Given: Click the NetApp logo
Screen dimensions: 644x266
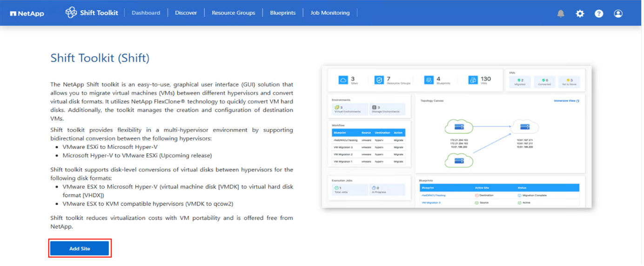Looking at the screenshot, I should (27, 13).
